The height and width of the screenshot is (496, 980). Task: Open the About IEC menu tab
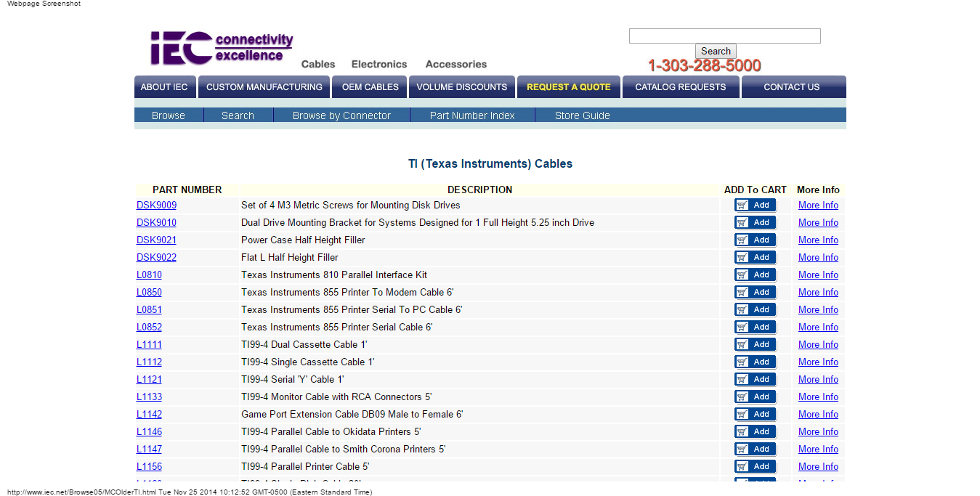tap(164, 86)
